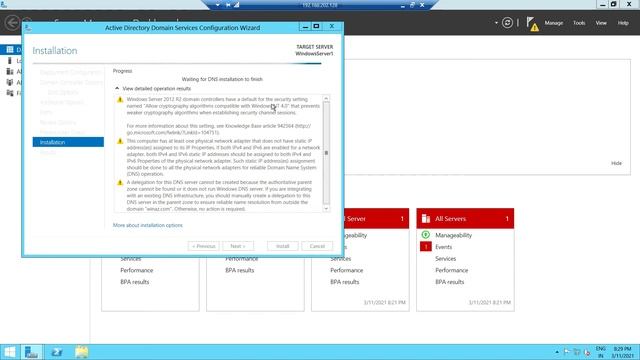Image resolution: width=640 pixels, height=360 pixels.
Task: Open Performance in Local Server tile
Action: pos(347,270)
